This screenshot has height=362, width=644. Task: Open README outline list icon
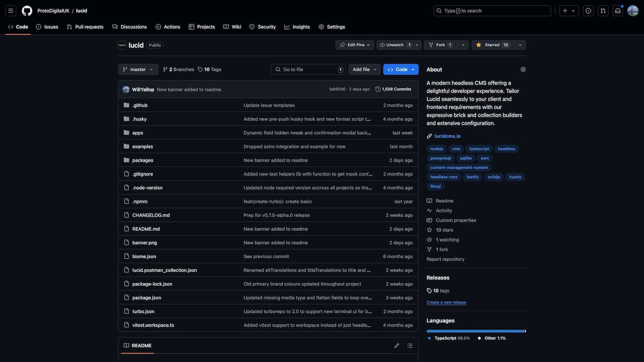pyautogui.click(x=410, y=345)
